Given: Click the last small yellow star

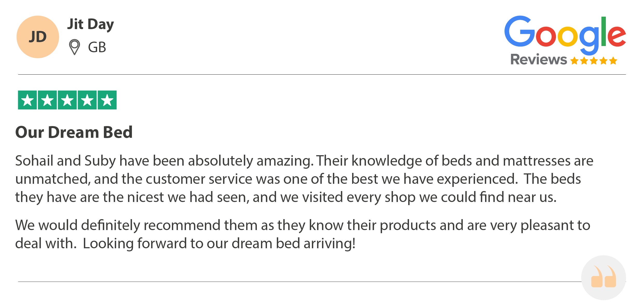Looking at the screenshot, I should coord(613,61).
